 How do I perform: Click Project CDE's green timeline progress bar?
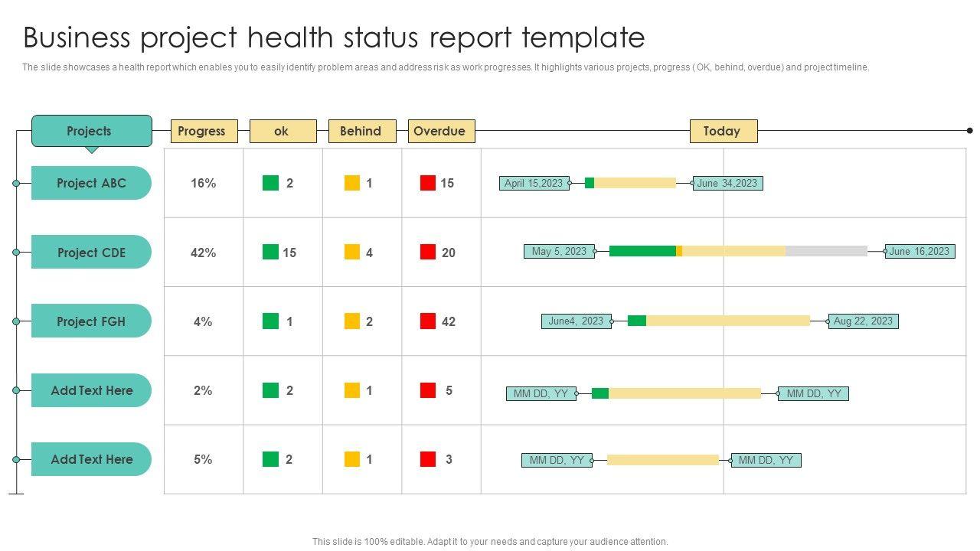pos(642,251)
